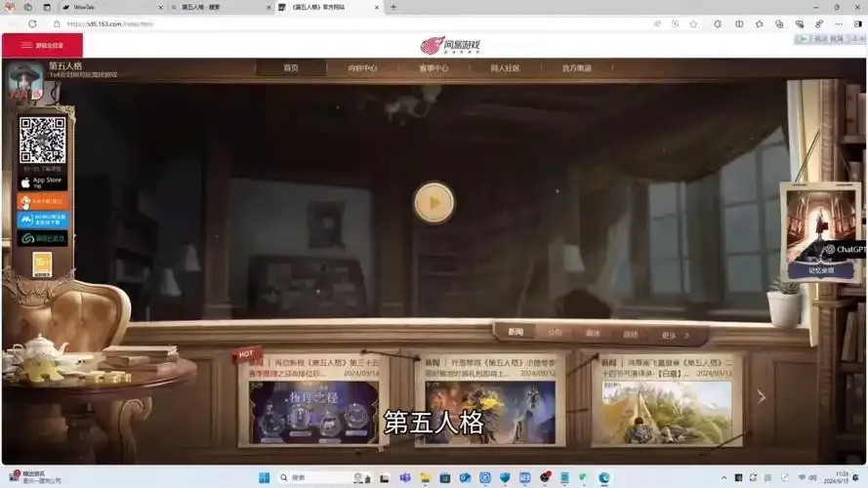Open the news widget at the taskbar left
This screenshot has width=868, height=488.
click(x=34, y=477)
